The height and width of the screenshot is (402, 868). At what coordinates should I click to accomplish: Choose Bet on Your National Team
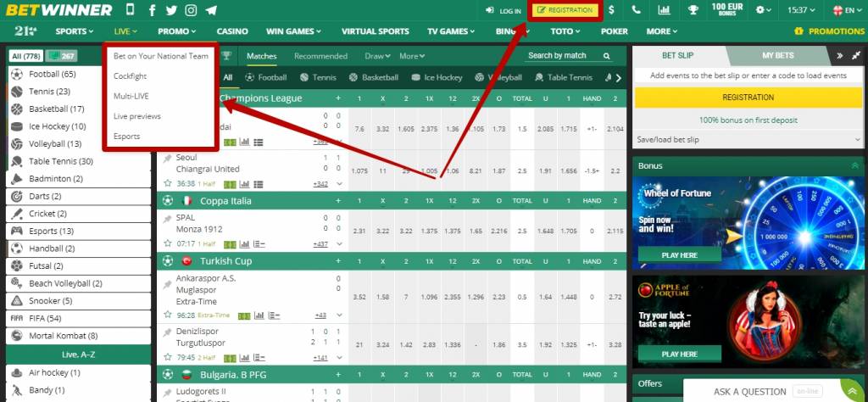(161, 56)
